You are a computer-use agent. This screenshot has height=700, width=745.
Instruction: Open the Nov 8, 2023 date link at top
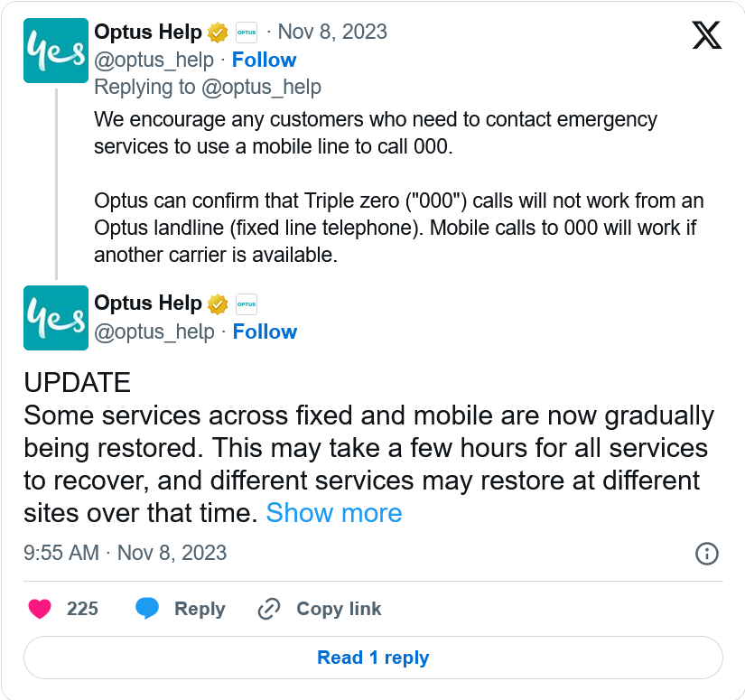(x=332, y=32)
